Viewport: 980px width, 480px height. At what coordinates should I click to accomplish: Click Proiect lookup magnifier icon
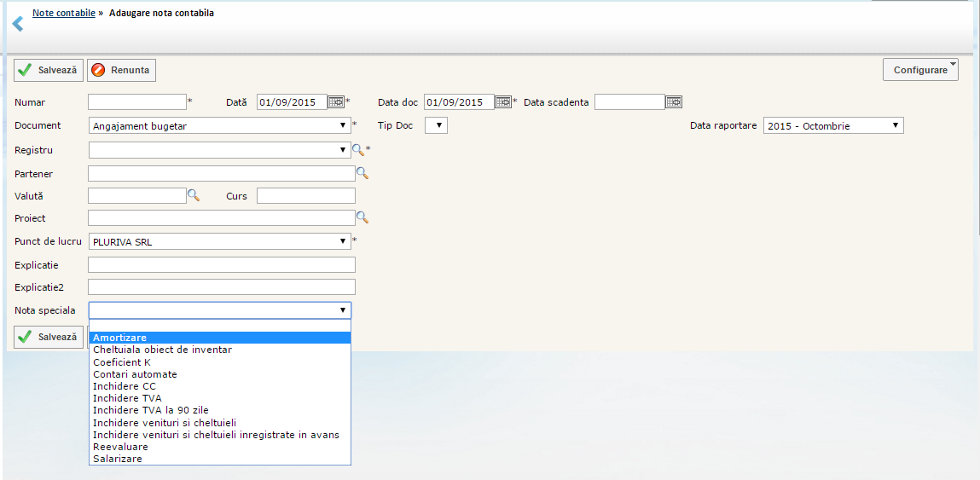coord(362,217)
